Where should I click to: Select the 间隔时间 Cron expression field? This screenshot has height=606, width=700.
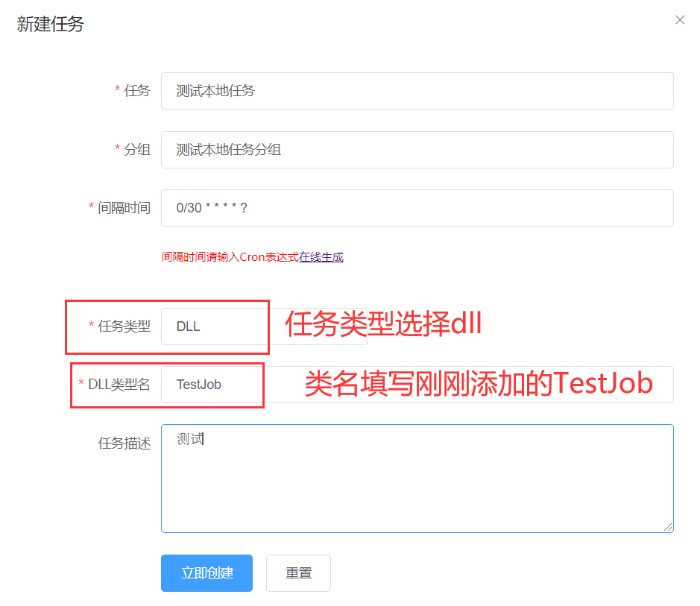(x=417, y=208)
